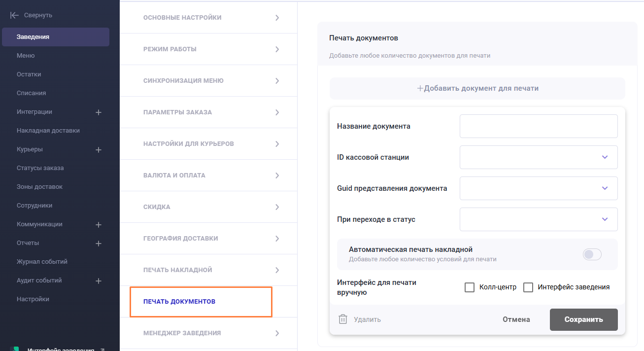Enable the Автоматическая печать накладной toggle

coord(592,254)
